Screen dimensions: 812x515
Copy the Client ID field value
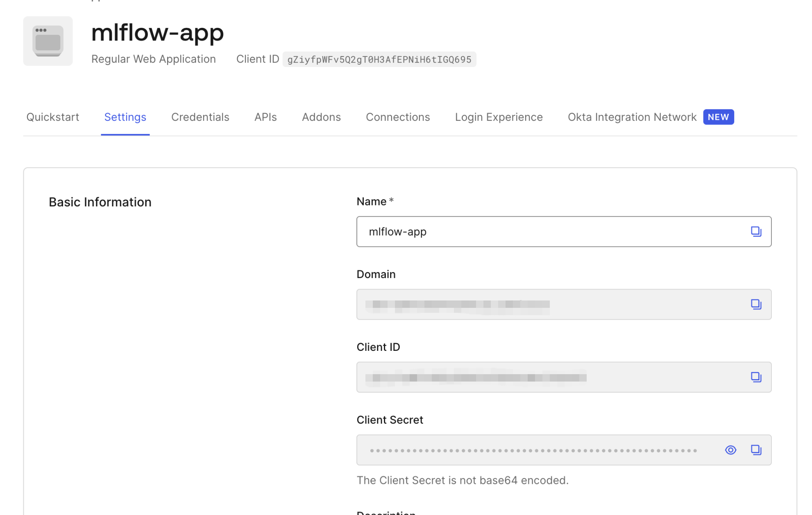coord(757,377)
